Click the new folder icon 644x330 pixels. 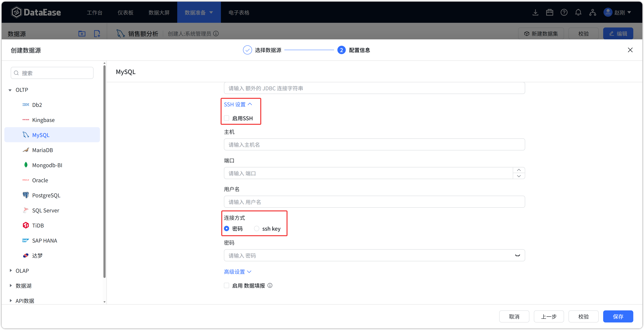point(82,34)
